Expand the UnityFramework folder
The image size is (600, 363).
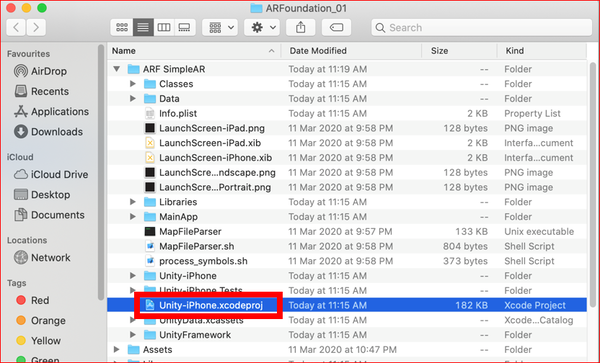pyautogui.click(x=133, y=335)
